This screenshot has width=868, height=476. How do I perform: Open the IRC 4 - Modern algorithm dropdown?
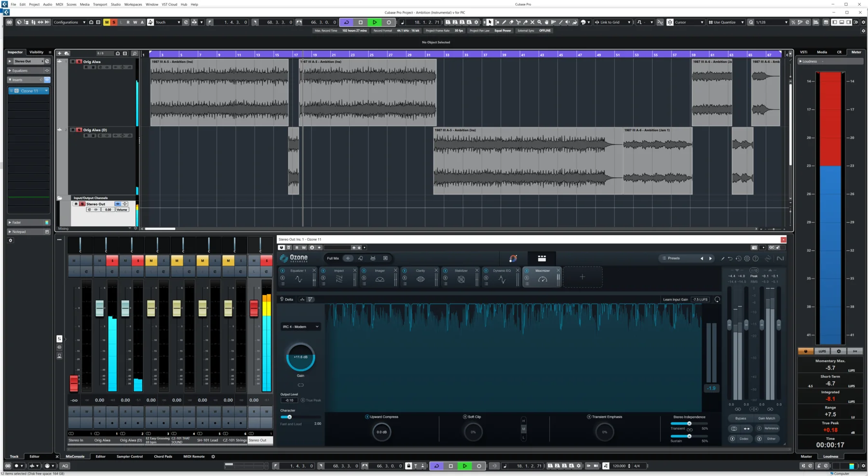300,327
